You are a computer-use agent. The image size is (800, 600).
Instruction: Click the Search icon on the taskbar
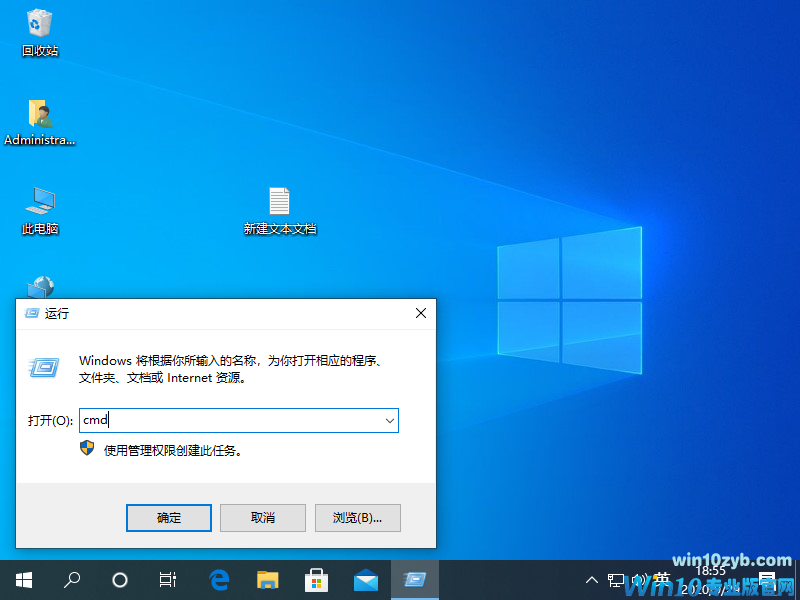70,580
